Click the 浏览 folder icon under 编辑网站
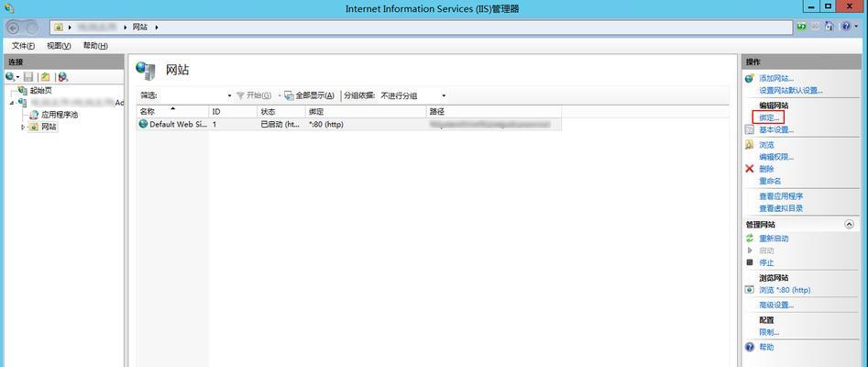Screen dimensions: 868x367 [x=750, y=145]
